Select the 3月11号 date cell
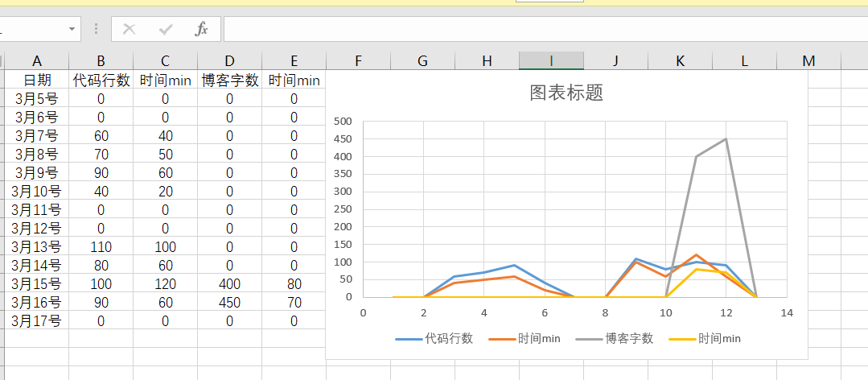Screen dimensions: 868x380 [37, 209]
